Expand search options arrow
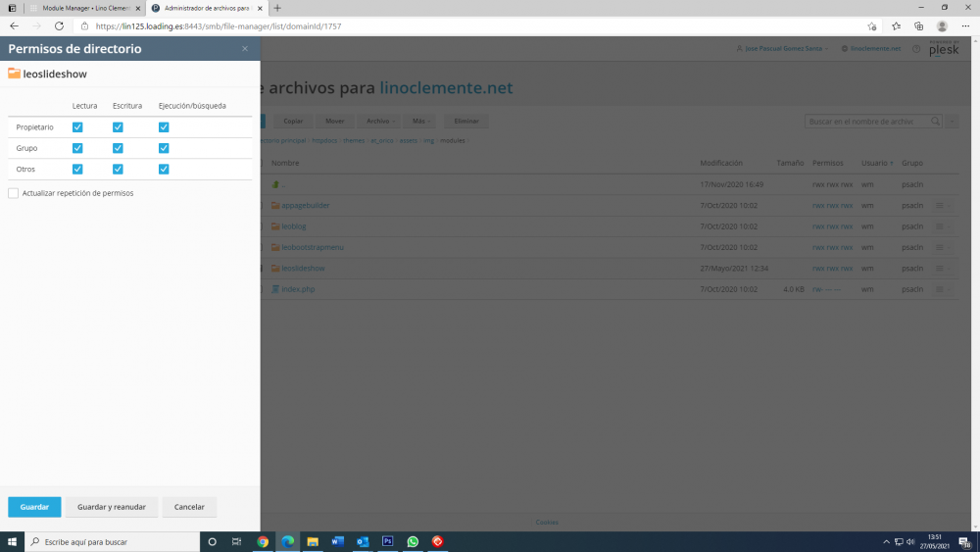This screenshot has height=552, width=980. pos(952,122)
